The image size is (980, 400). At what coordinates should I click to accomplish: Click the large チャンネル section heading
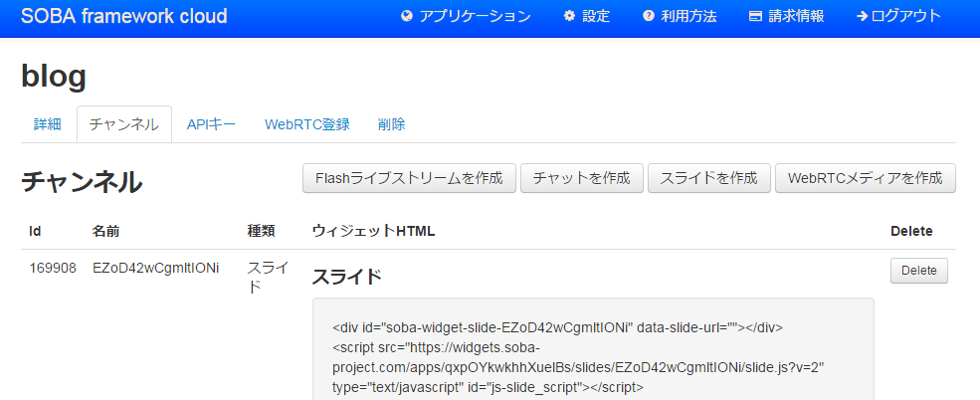coord(82,182)
